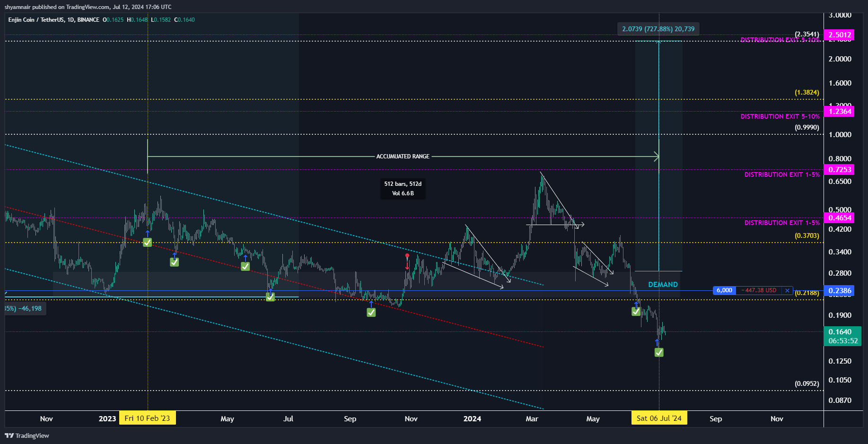Click the 512 bars, 512d info box

pyautogui.click(x=403, y=189)
